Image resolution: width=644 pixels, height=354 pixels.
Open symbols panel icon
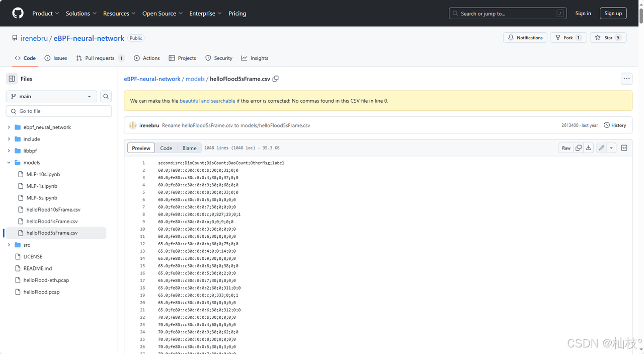point(624,148)
